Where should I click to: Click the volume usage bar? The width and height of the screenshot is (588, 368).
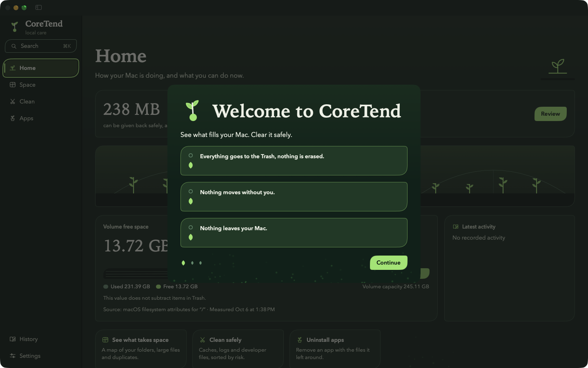click(x=266, y=274)
